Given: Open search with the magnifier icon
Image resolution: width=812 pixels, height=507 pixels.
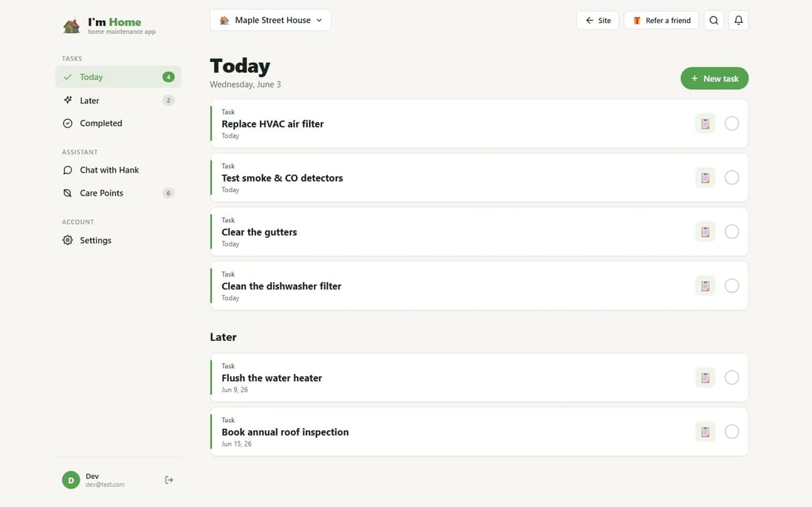Looking at the screenshot, I should click(x=714, y=20).
